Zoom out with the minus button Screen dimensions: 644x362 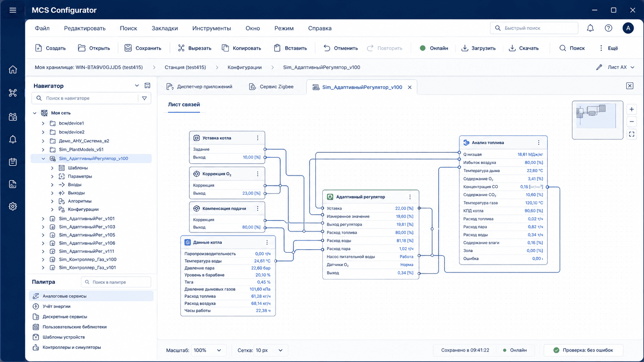(632, 122)
